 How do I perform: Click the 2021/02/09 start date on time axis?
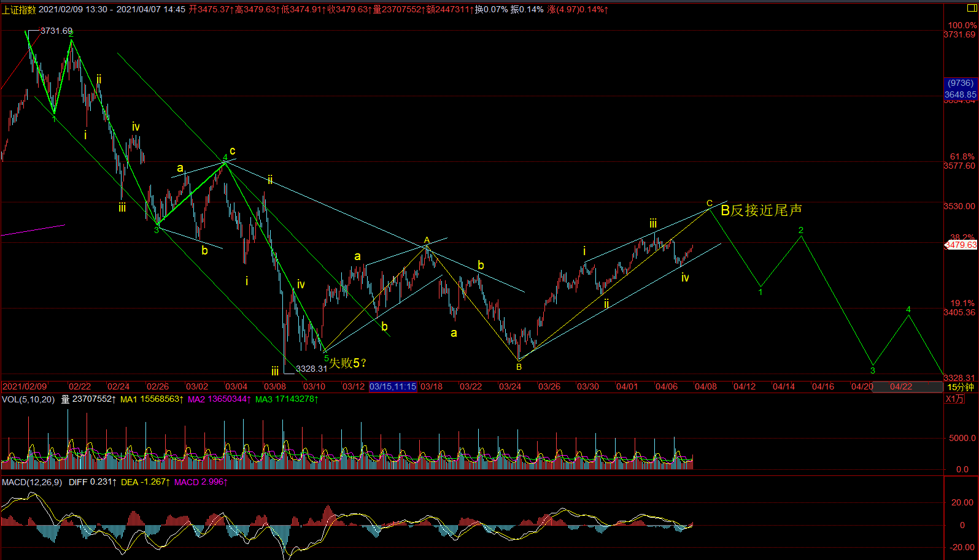25,386
